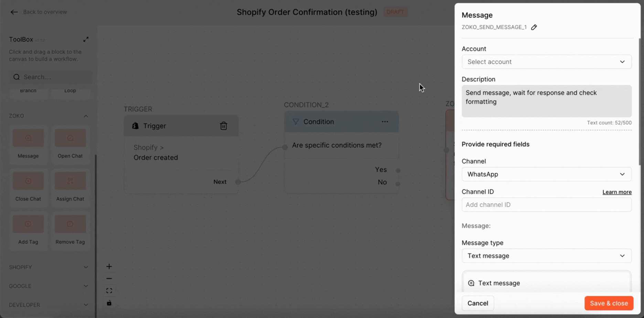Screen dimensions: 644x318
Task: Select the Assign Chat block icon
Action: [x=70, y=181]
